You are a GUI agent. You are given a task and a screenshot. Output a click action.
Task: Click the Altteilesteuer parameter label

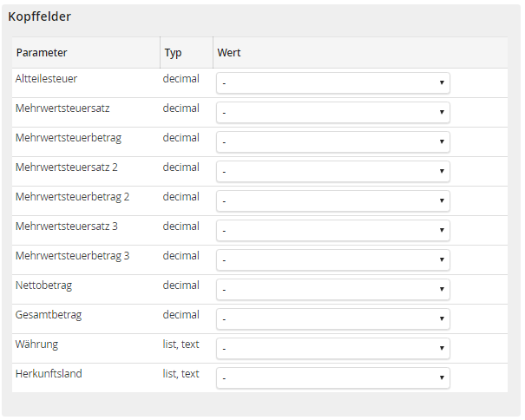(x=46, y=79)
